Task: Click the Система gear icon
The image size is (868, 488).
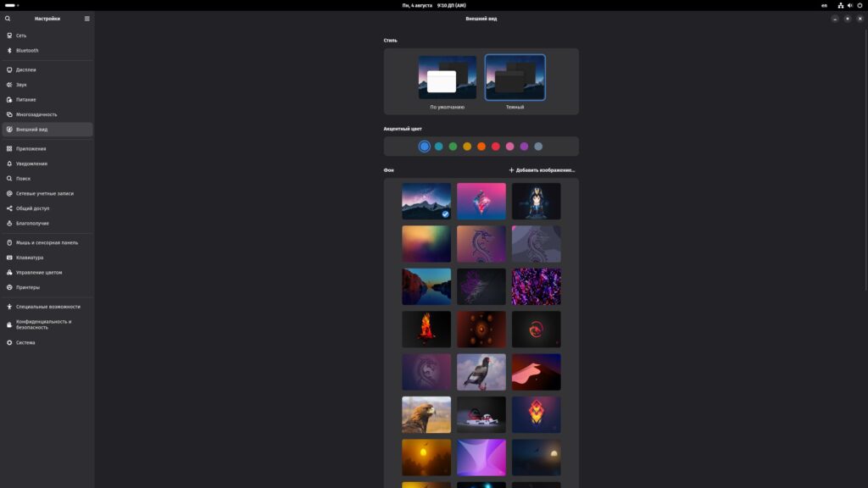Action: pyautogui.click(x=9, y=343)
